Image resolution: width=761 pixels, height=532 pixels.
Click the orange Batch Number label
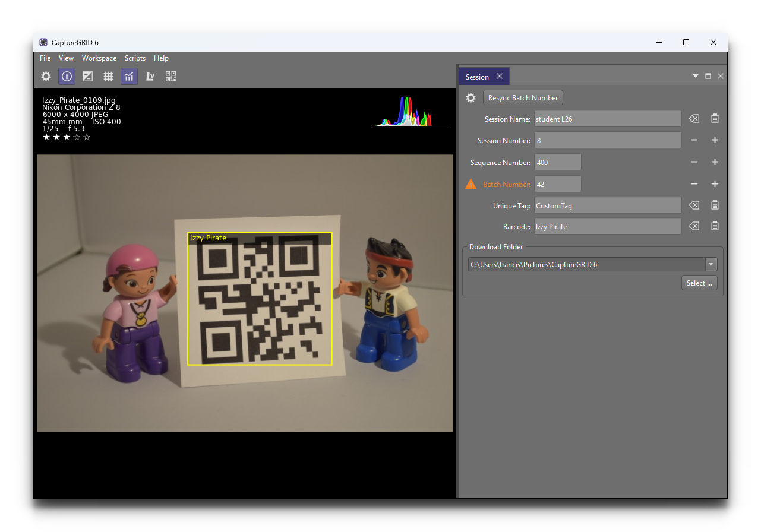[x=507, y=184]
